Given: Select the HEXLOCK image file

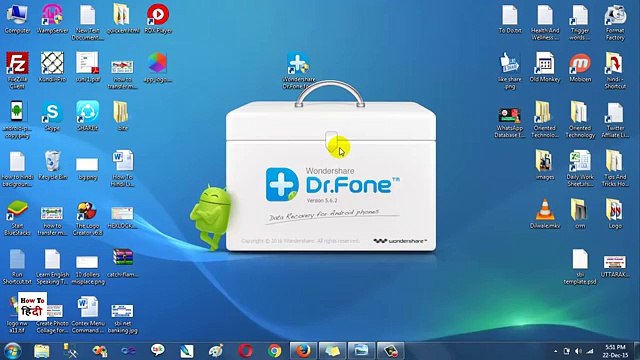Looking at the screenshot, I should (x=122, y=217).
